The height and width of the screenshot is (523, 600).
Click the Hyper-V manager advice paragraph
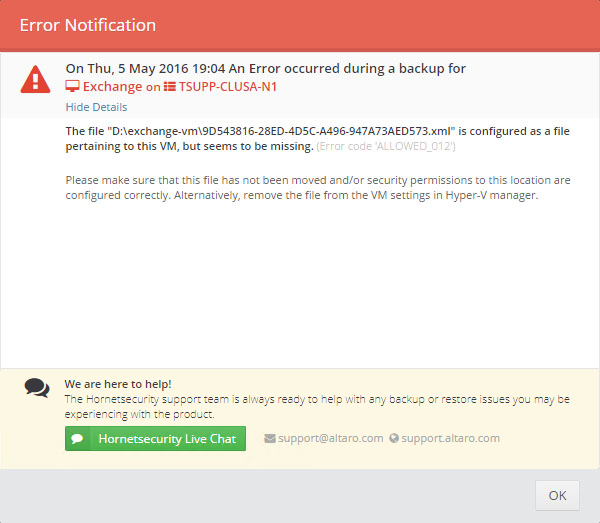(318, 187)
